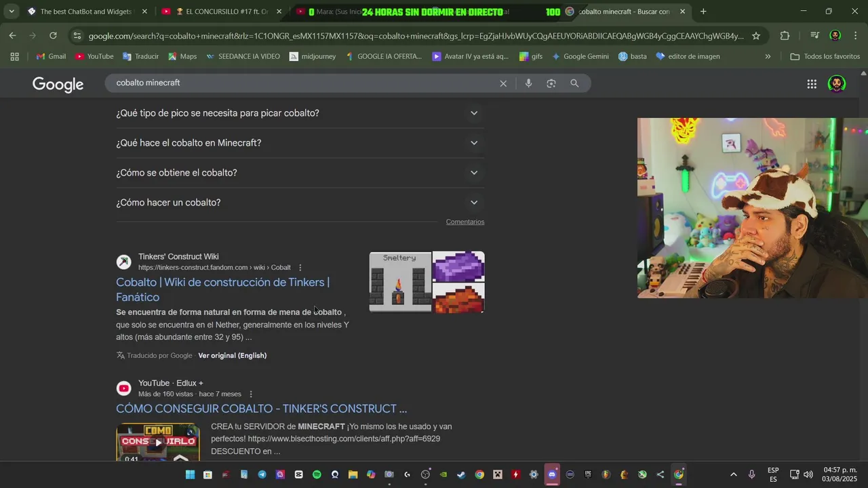The height and width of the screenshot is (488, 868).
Task: Open a new browser tab
Action: (x=703, y=12)
